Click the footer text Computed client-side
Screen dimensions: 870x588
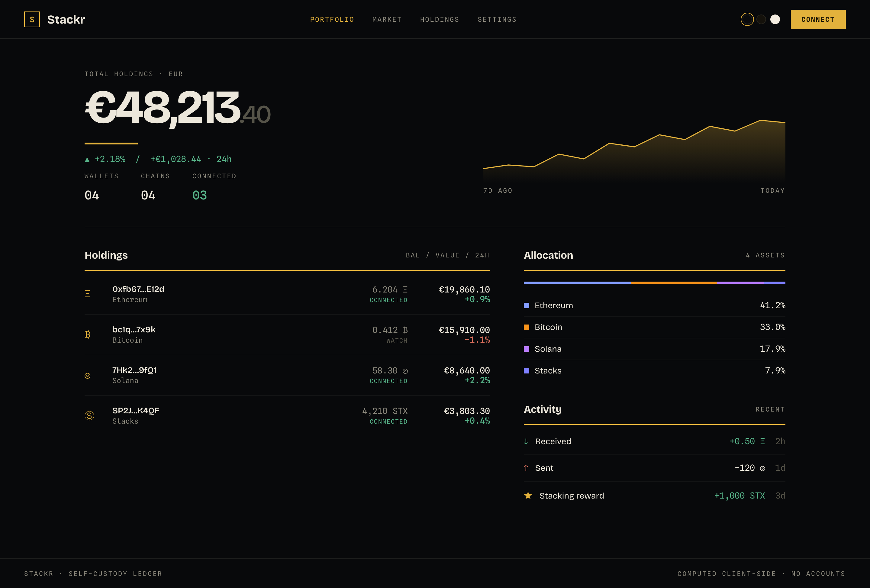pyautogui.click(x=727, y=574)
